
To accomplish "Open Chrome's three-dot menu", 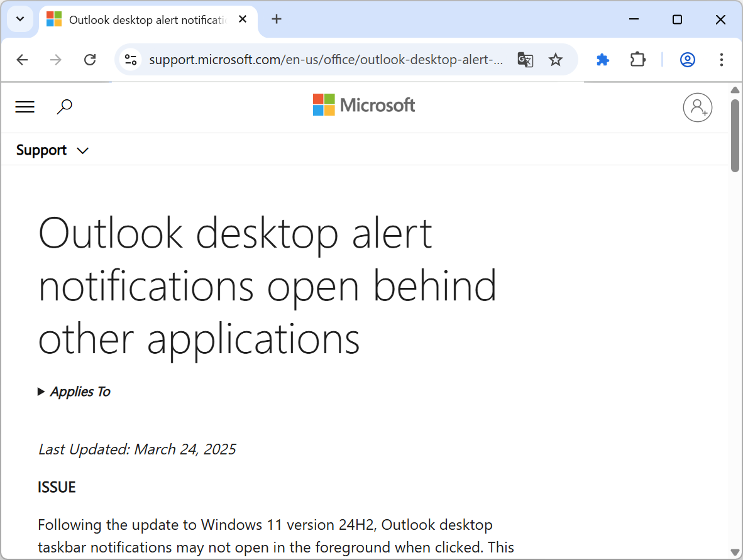I will click(x=721, y=60).
